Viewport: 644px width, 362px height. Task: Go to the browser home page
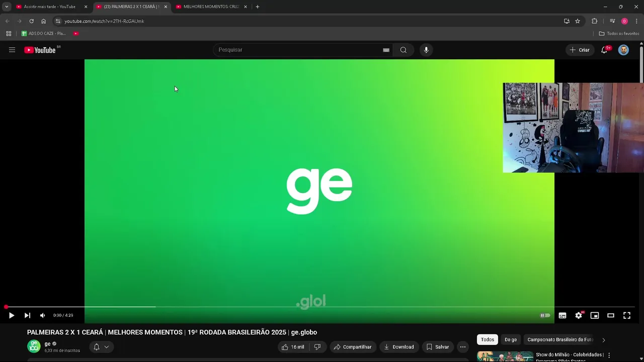point(43,21)
